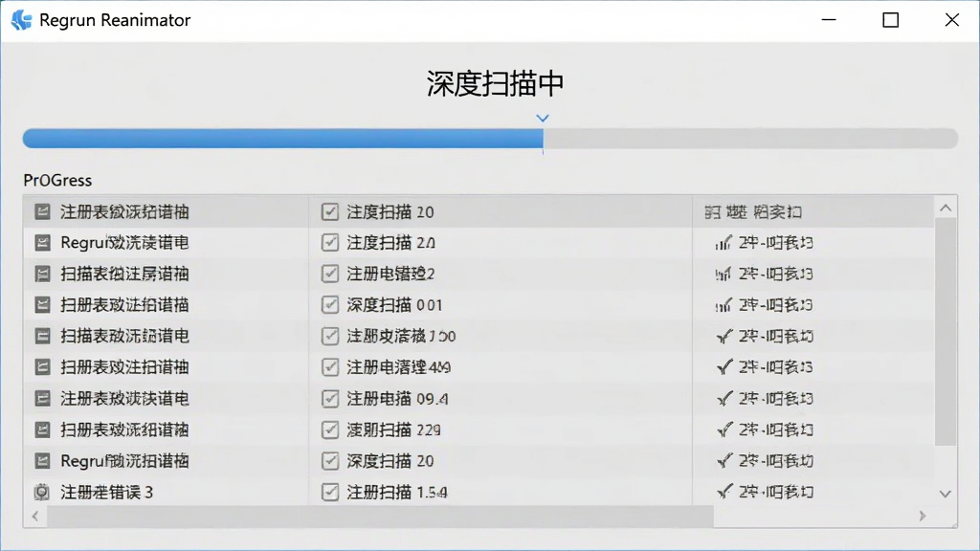The height and width of the screenshot is (551, 980).
Task: Click the horizontal scrollbar thumb
Action: tap(380, 516)
